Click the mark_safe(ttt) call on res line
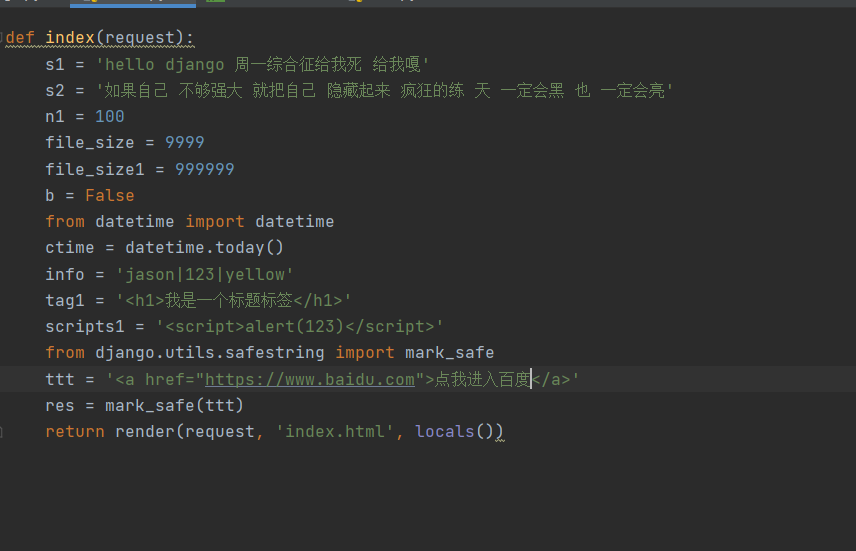 [x=175, y=405]
